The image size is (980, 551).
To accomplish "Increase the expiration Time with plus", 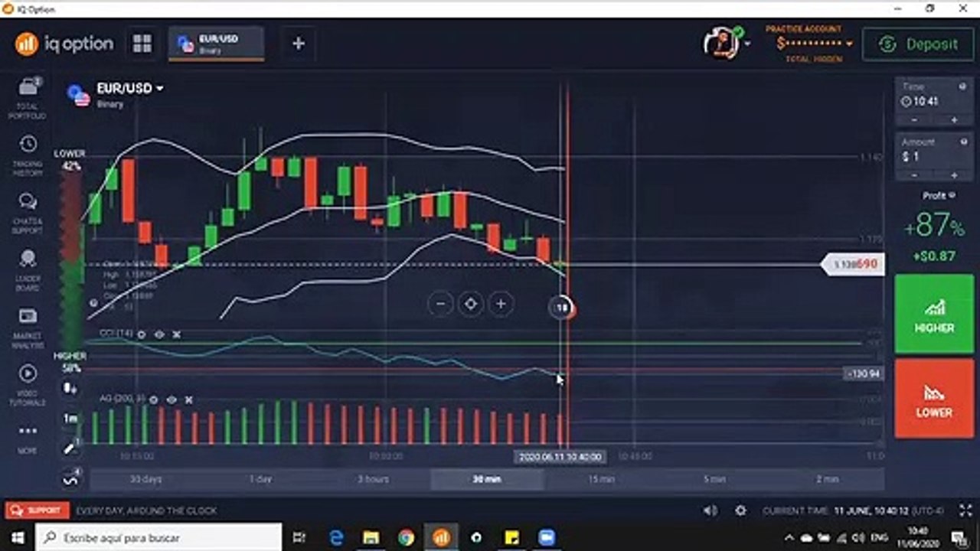I will tap(954, 120).
